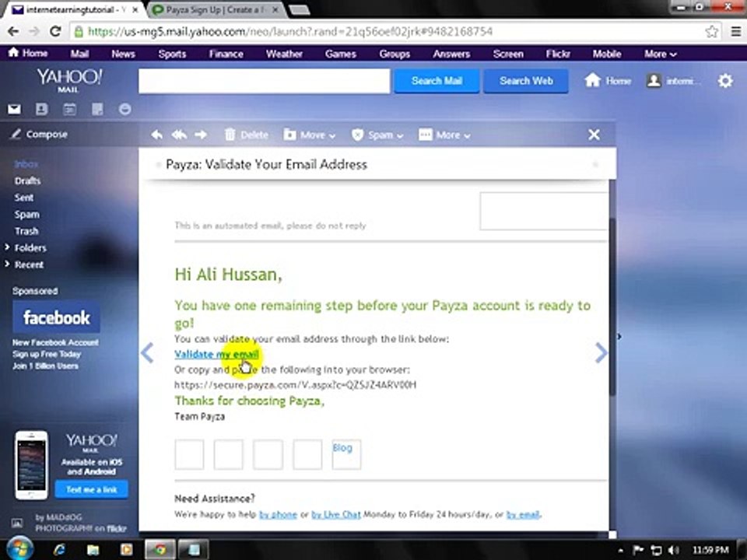Click the Validate my email link
This screenshot has height=560, width=747.
pos(217,355)
